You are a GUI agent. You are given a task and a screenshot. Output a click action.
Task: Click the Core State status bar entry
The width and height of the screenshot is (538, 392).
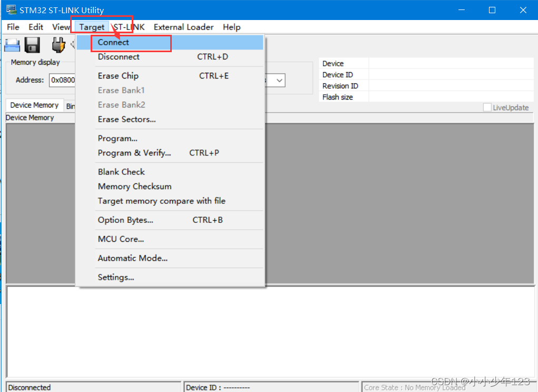pyautogui.click(x=448, y=387)
